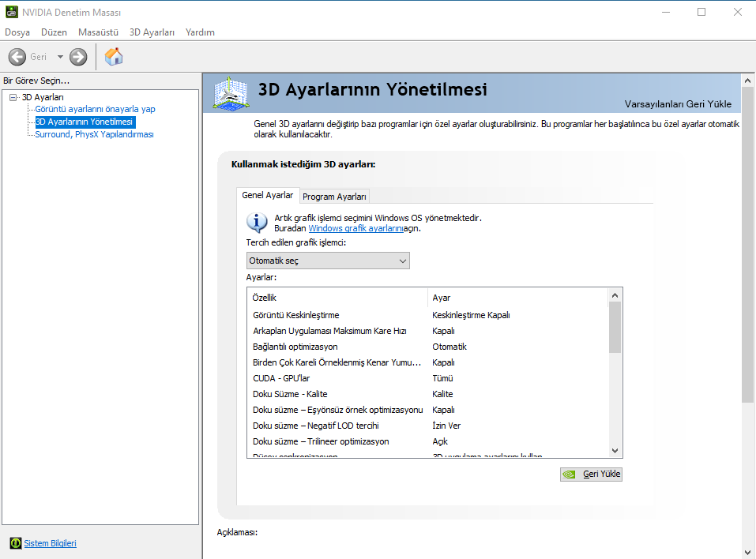Select Surround, PhysX Yapılandırması tree item
This screenshot has width=756, height=559.
point(95,134)
